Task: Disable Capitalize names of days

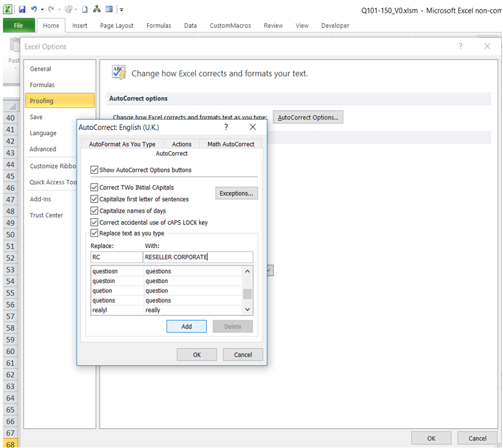Action: pyautogui.click(x=94, y=211)
